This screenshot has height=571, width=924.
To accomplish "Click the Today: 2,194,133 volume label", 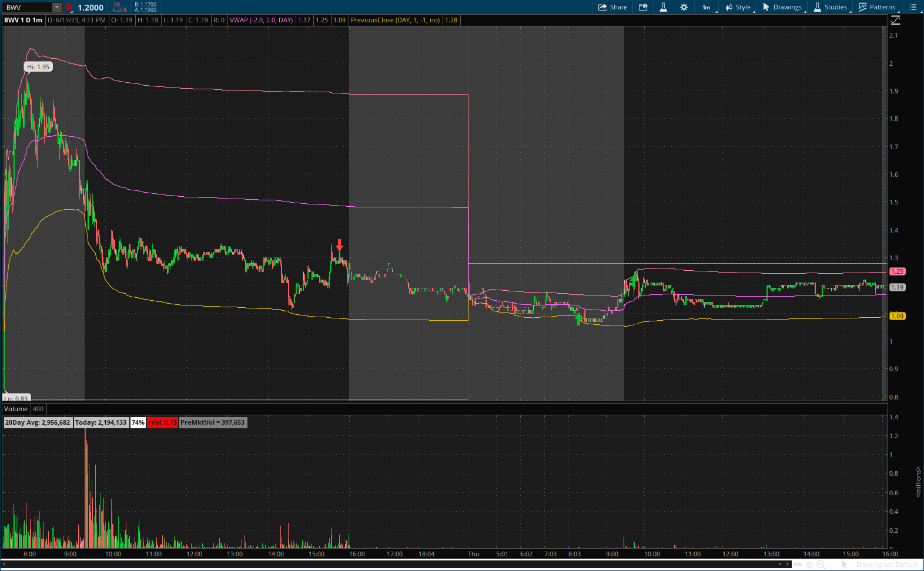I will [101, 422].
